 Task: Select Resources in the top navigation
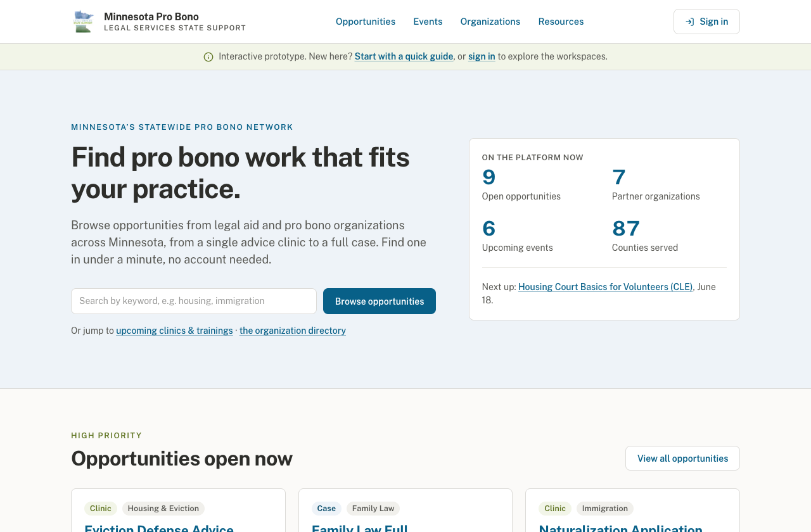tap(561, 22)
